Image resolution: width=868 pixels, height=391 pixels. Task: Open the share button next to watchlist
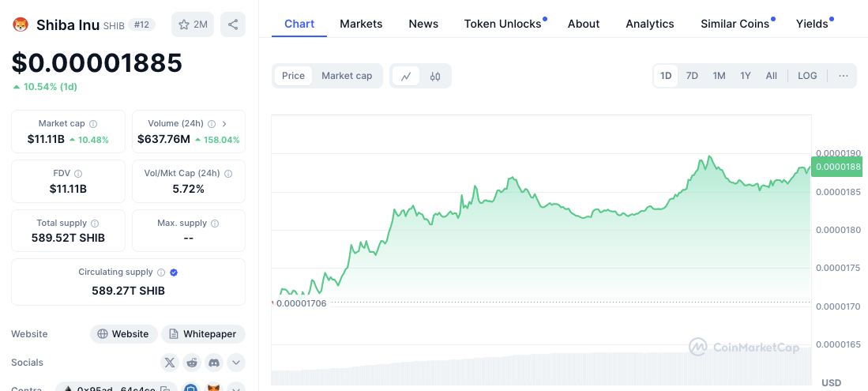tap(233, 24)
